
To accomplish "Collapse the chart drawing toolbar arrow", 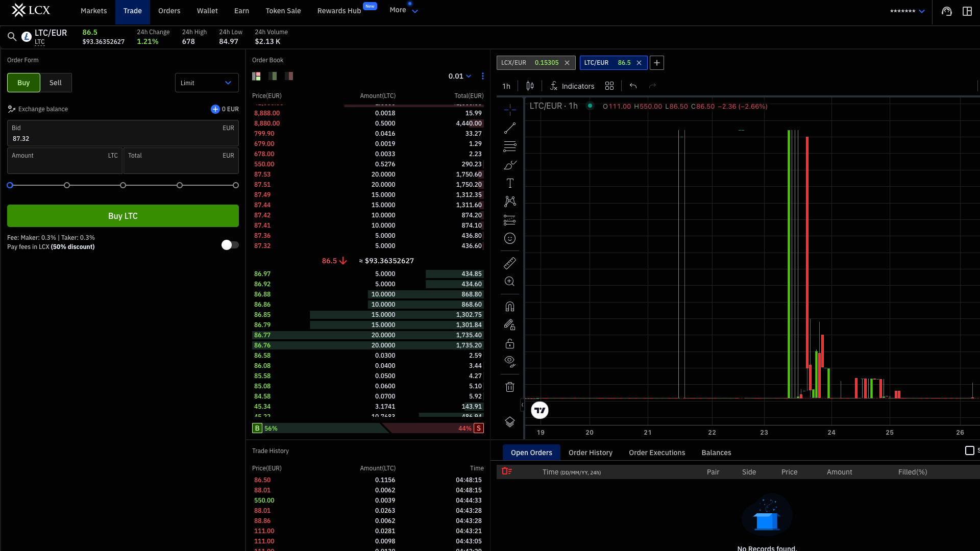I will click(522, 405).
